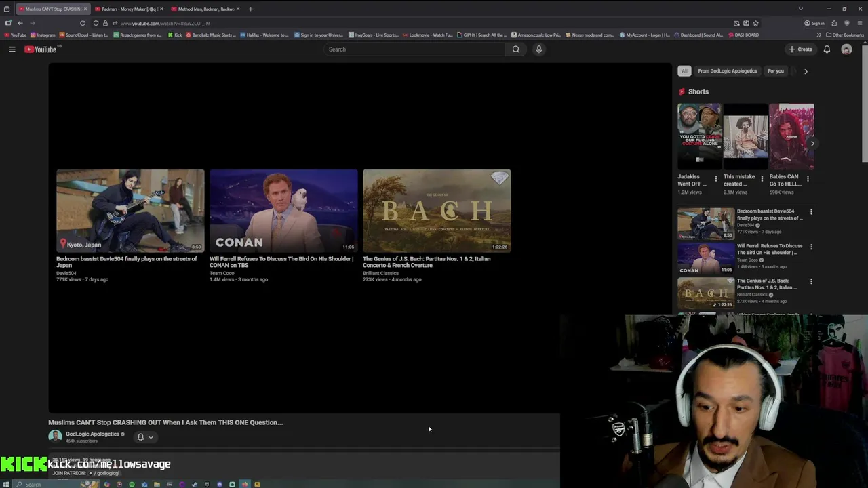Open the Other Bookmarks folder
The image size is (868, 488).
(844, 35)
